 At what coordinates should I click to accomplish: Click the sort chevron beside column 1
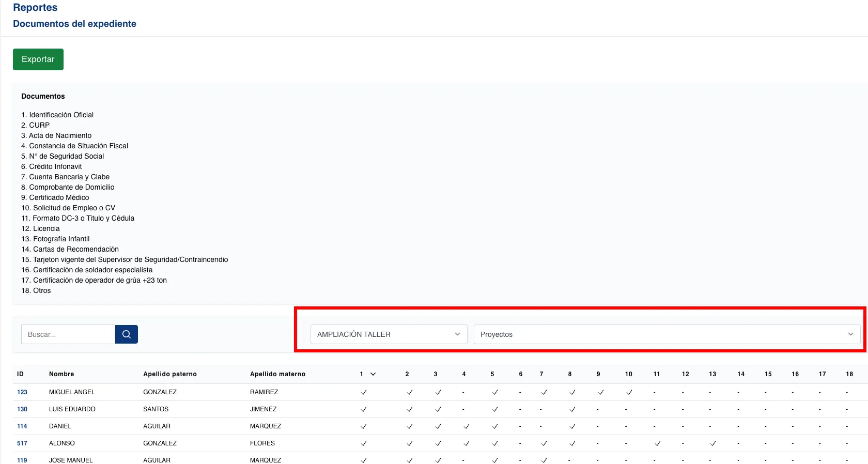coord(373,374)
